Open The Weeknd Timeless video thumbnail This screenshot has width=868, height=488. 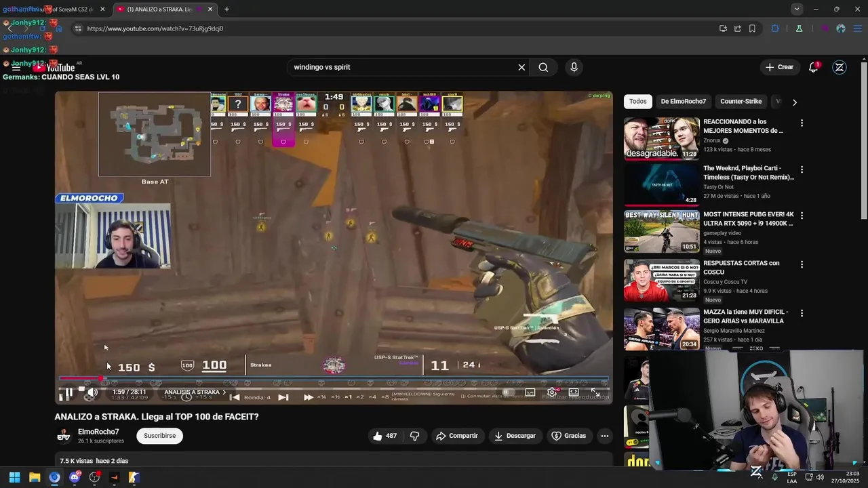[662, 184]
